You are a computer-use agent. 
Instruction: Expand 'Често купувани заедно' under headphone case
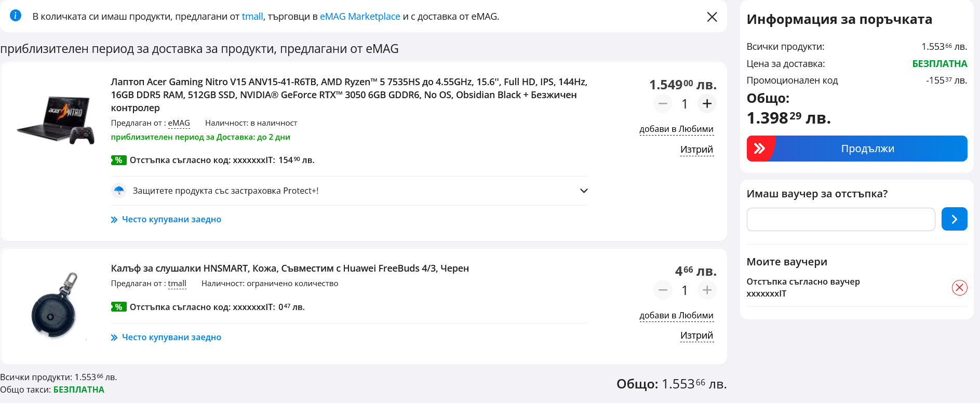pyautogui.click(x=171, y=337)
